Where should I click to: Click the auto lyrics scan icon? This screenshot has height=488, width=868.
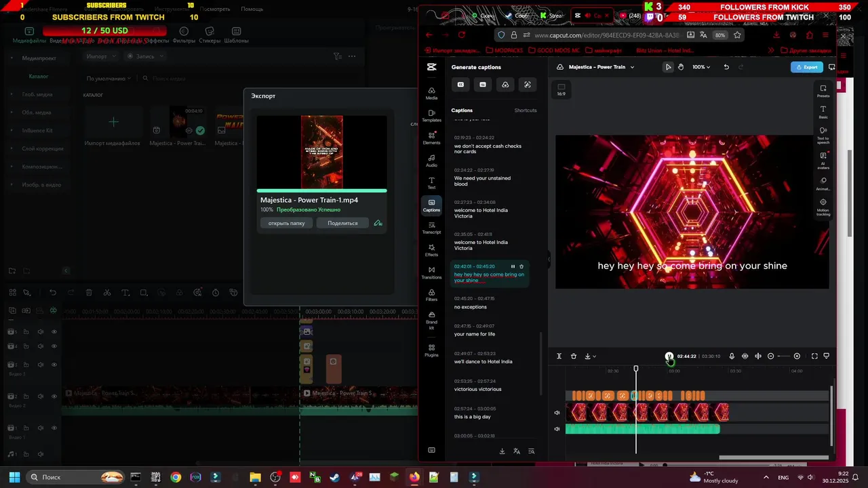[528, 85]
